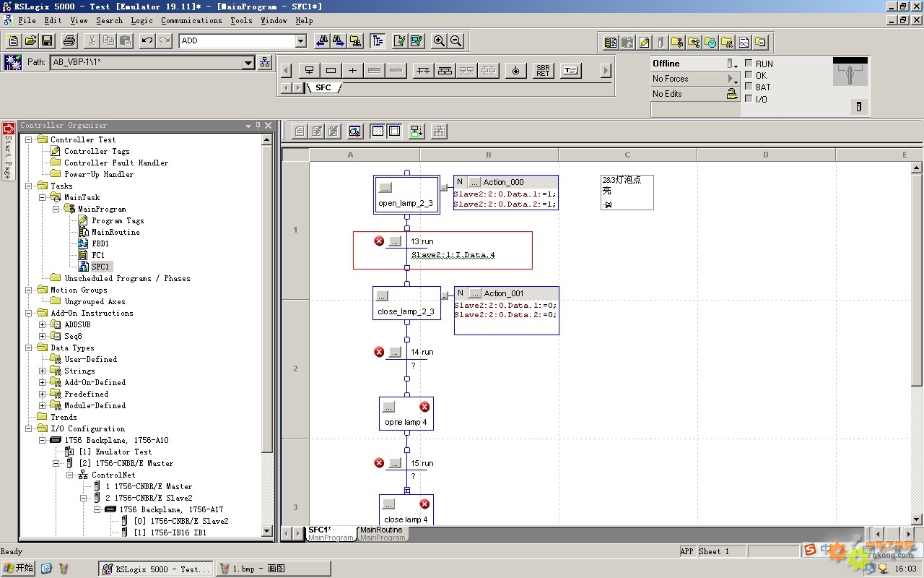Click the ellipsis button of transition 14 run
The height and width of the screenshot is (578, 924).
point(395,352)
